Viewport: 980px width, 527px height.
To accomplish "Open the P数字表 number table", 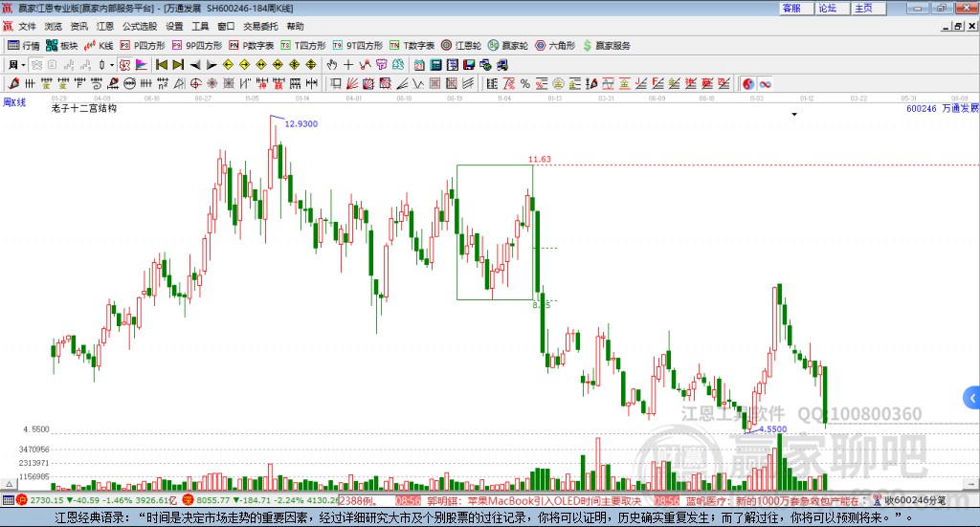I will tap(252, 46).
